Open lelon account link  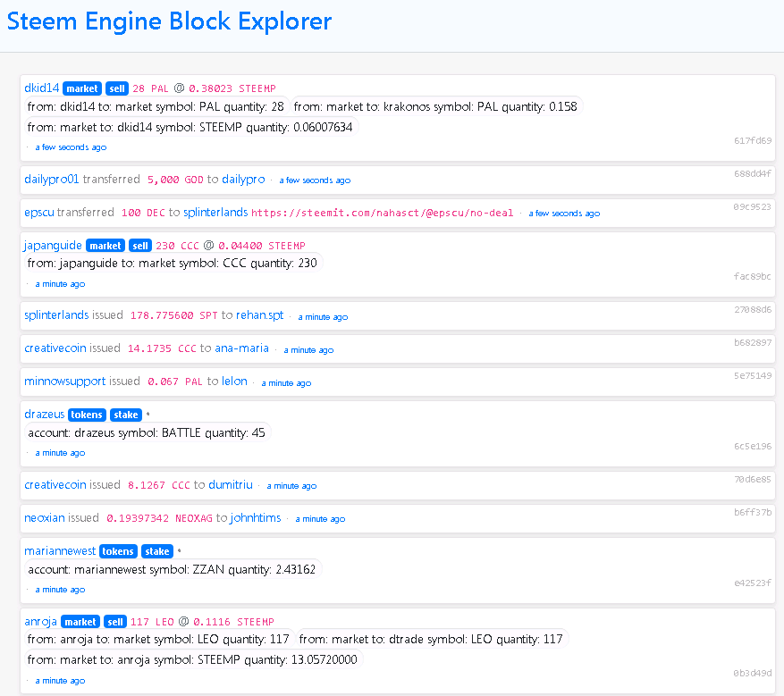pos(234,382)
